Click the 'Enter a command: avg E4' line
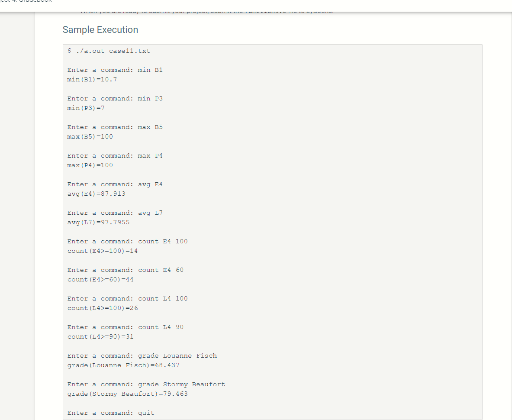Screen dimensions: 512x420 [115, 184]
